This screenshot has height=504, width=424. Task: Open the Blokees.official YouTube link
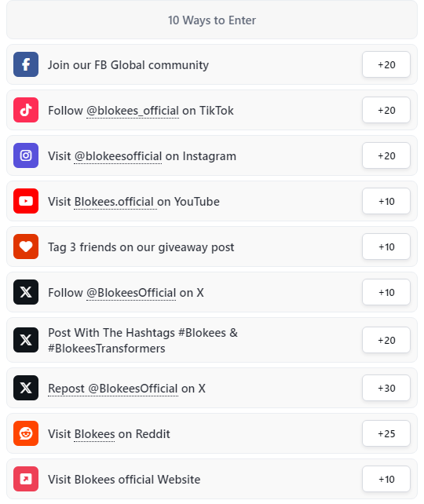(115, 203)
